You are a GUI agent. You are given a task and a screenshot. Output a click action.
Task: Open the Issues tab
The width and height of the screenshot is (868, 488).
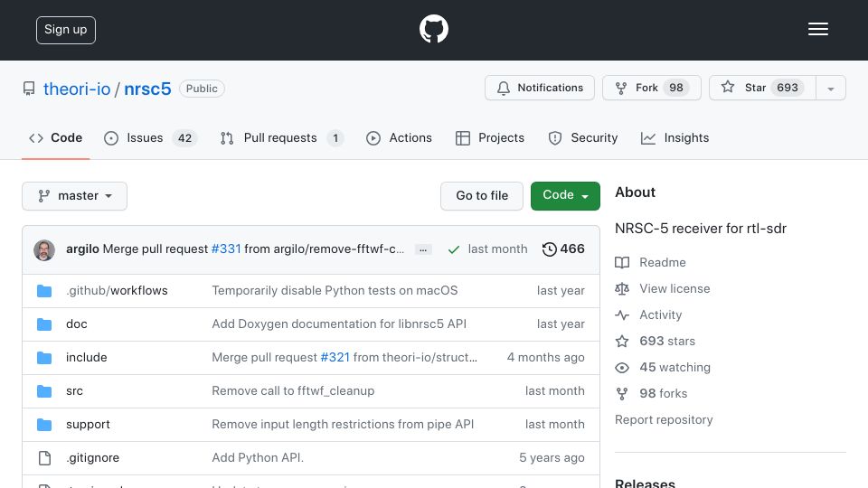point(151,137)
